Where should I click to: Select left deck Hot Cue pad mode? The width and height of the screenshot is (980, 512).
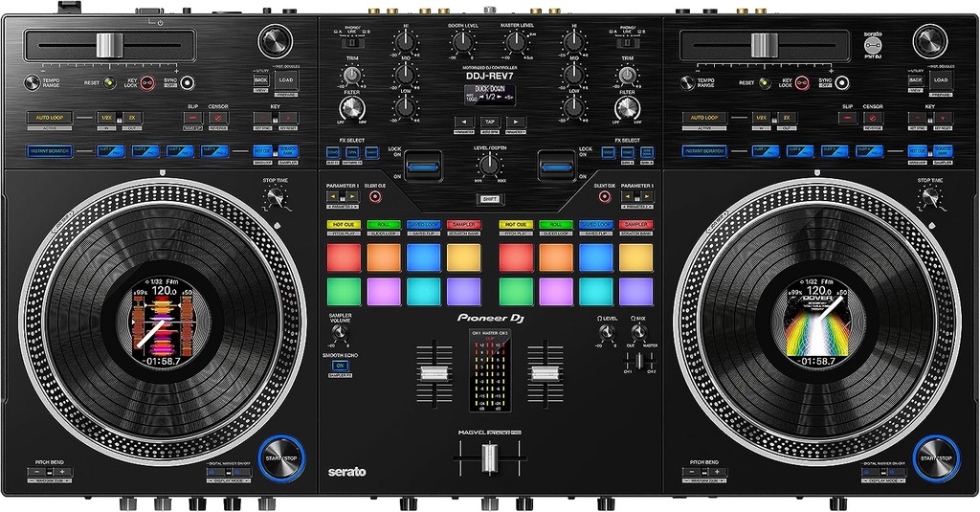click(344, 225)
